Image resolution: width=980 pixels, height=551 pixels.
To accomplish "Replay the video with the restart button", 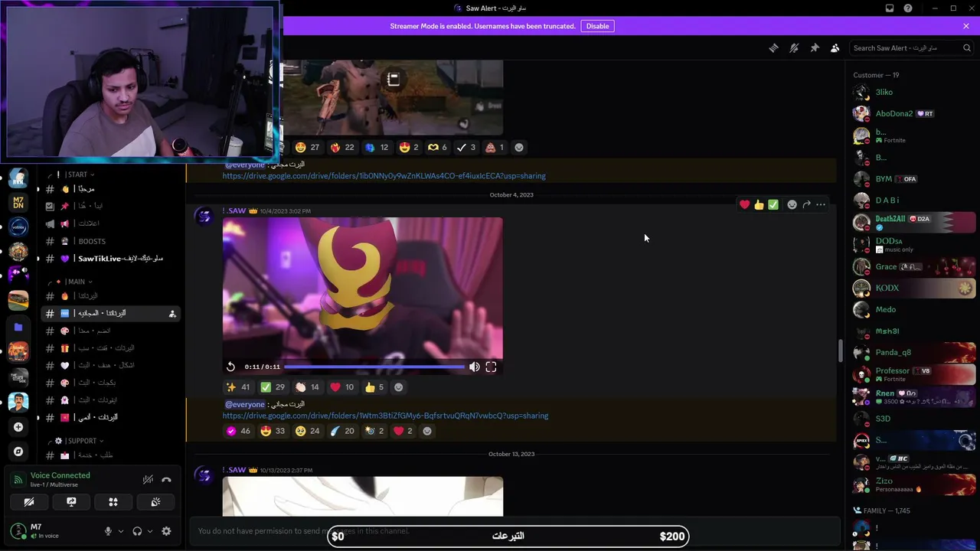I will point(230,367).
